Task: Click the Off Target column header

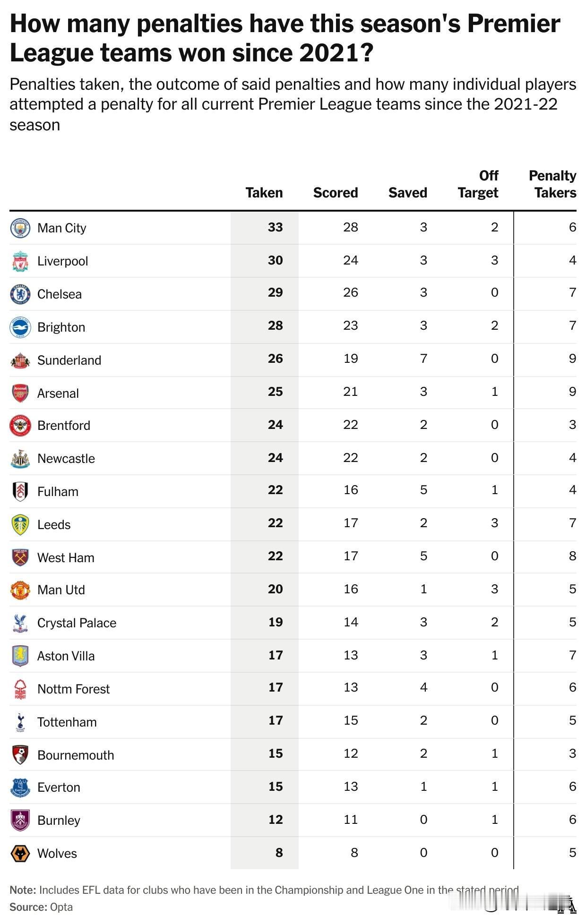Action: click(x=478, y=184)
